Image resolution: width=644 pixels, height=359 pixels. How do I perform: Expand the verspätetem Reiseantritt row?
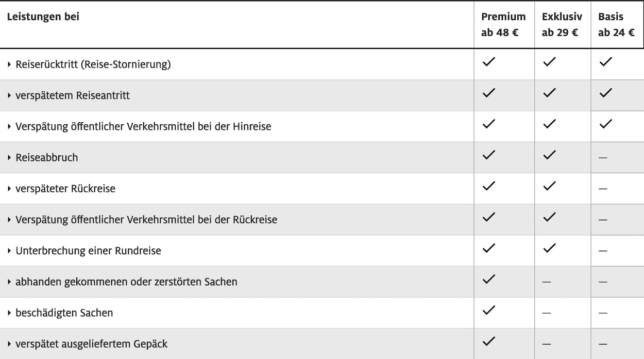[x=72, y=95]
